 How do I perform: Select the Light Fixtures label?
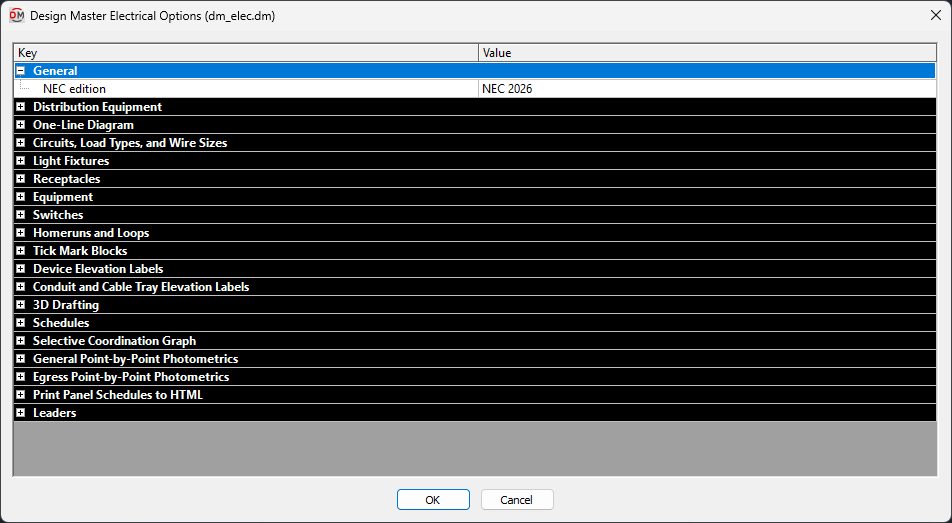(x=71, y=161)
